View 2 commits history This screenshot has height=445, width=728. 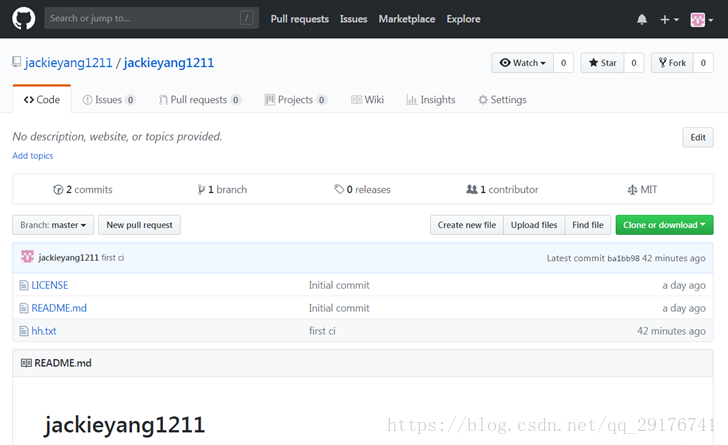(83, 189)
